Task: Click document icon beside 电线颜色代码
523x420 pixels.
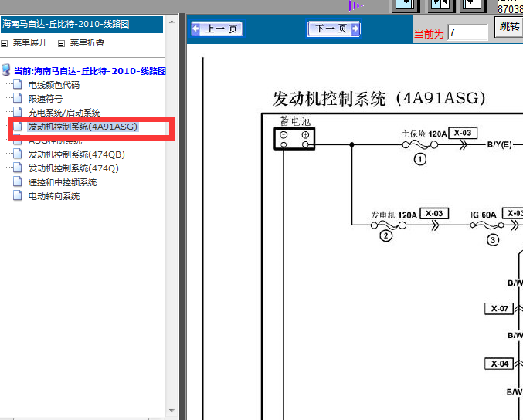Action: coord(18,84)
